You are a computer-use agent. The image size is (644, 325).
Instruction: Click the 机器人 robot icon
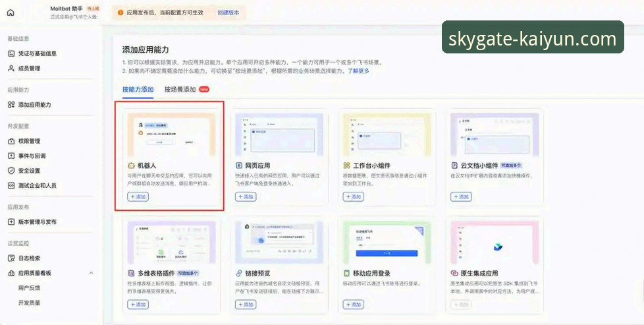[x=131, y=165]
